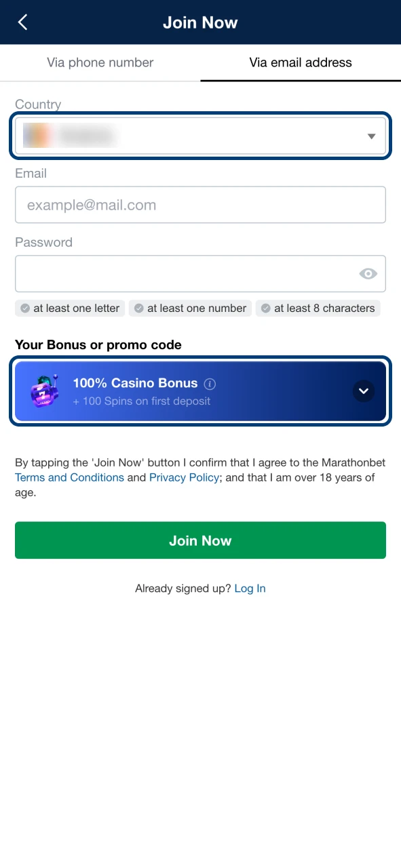This screenshot has width=401, height=868.
Task: Expand the bonus selection chevron
Action: click(x=364, y=391)
